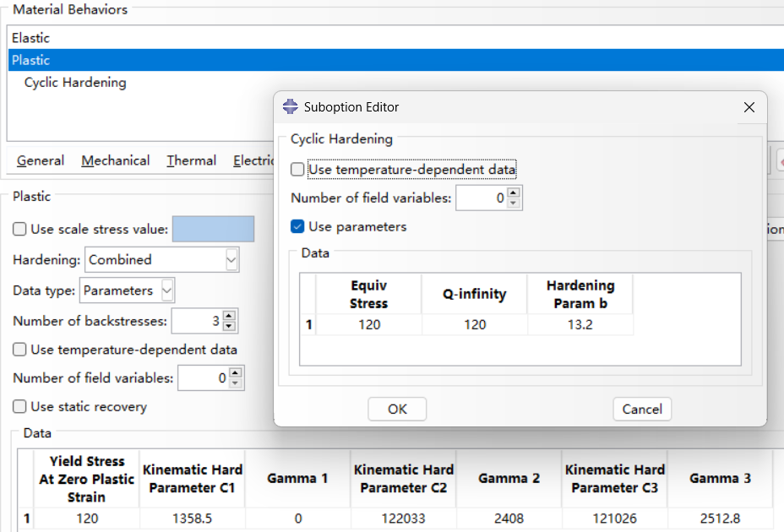Viewport: 784px width, 532px height.
Task: Open the General menu
Action: tap(41, 160)
